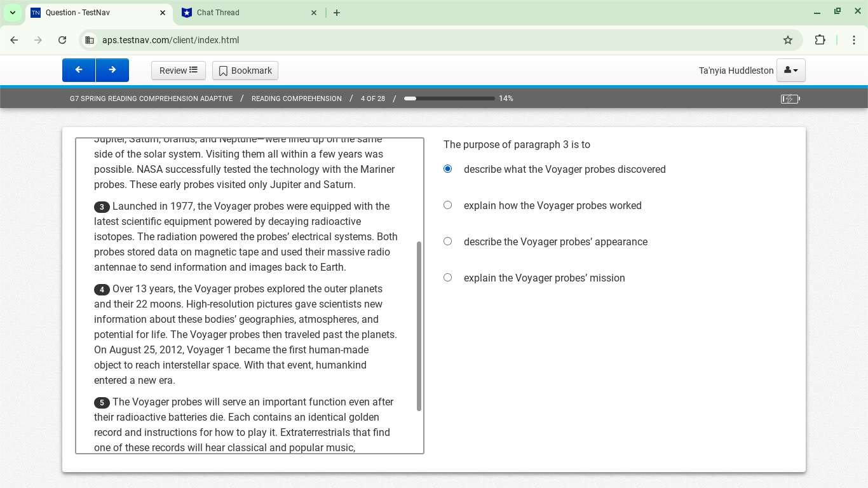Bookmark the current test question
Image resolution: width=868 pixels, height=488 pixels.
(x=245, y=71)
